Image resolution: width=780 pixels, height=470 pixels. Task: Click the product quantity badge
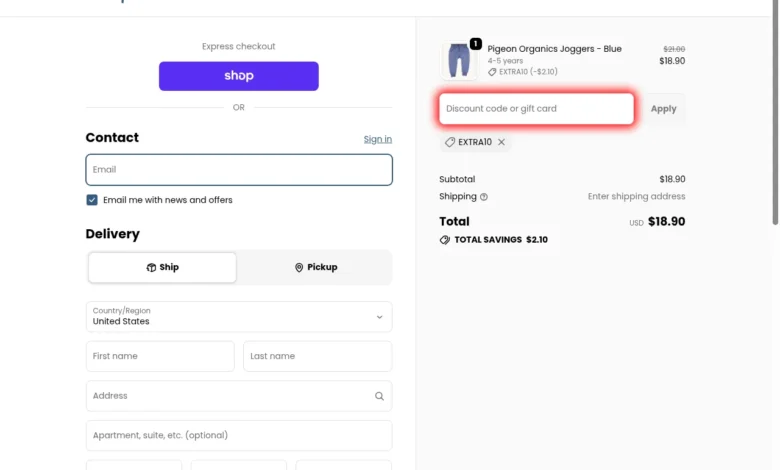(476, 44)
